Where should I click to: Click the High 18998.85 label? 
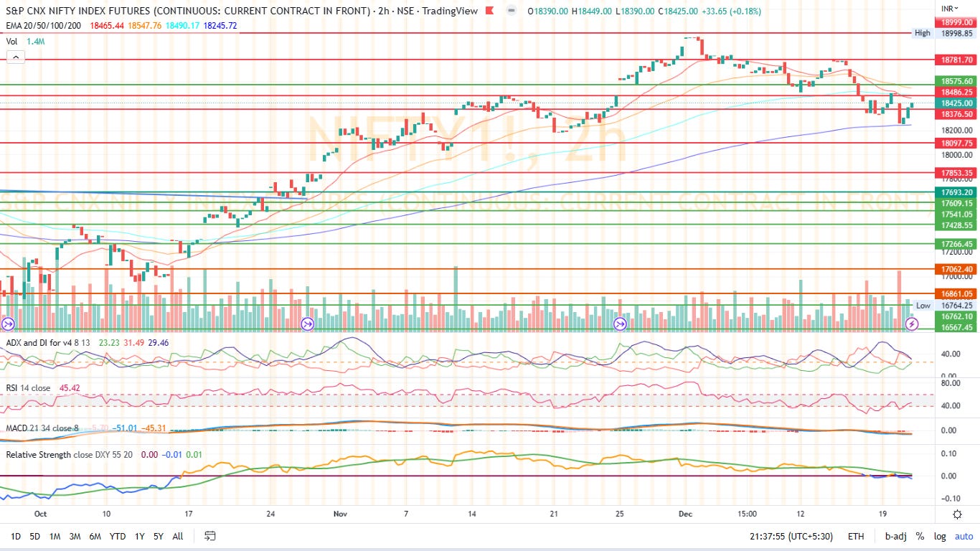coord(943,33)
